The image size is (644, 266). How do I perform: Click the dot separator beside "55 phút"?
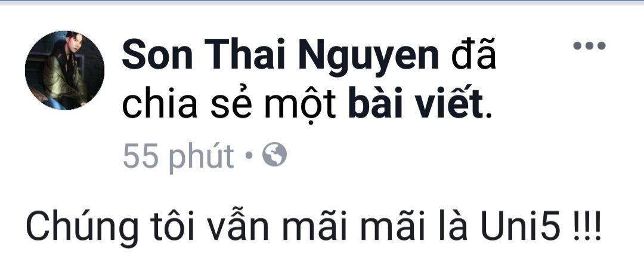click(248, 156)
